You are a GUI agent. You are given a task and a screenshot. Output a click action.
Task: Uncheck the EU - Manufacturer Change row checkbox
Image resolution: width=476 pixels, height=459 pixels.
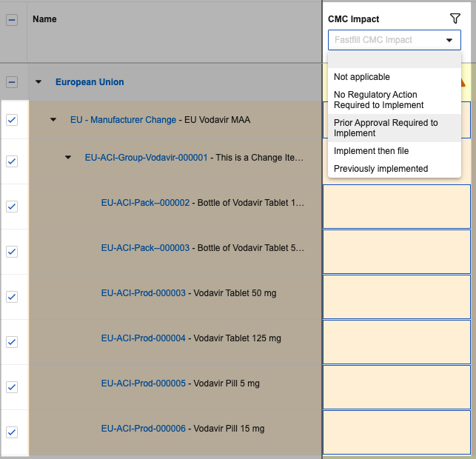coord(12,120)
